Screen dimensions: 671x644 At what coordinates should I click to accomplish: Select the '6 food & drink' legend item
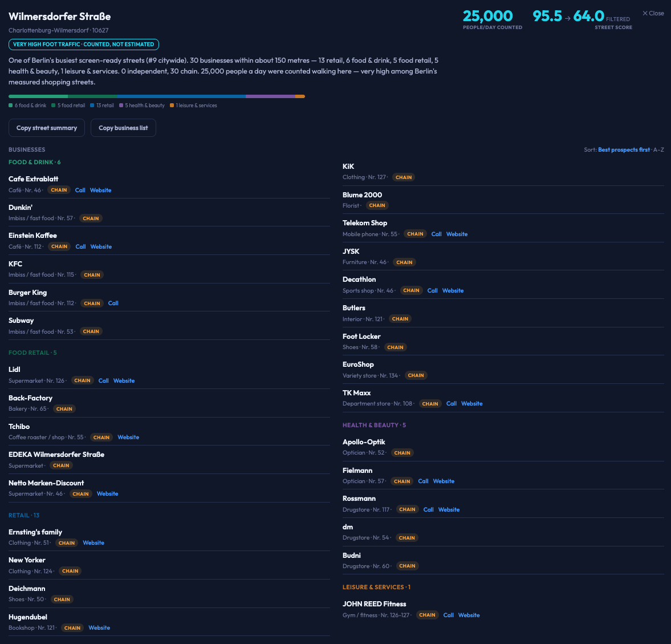(27, 106)
